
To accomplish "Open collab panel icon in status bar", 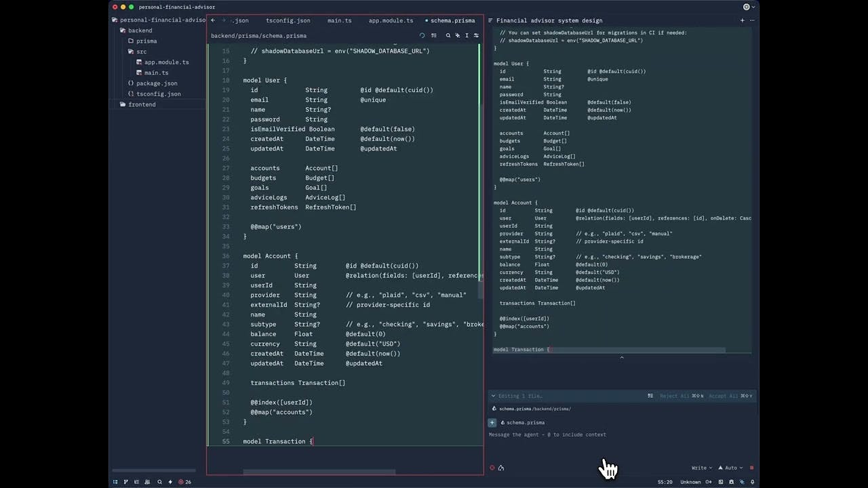I will coord(147,482).
